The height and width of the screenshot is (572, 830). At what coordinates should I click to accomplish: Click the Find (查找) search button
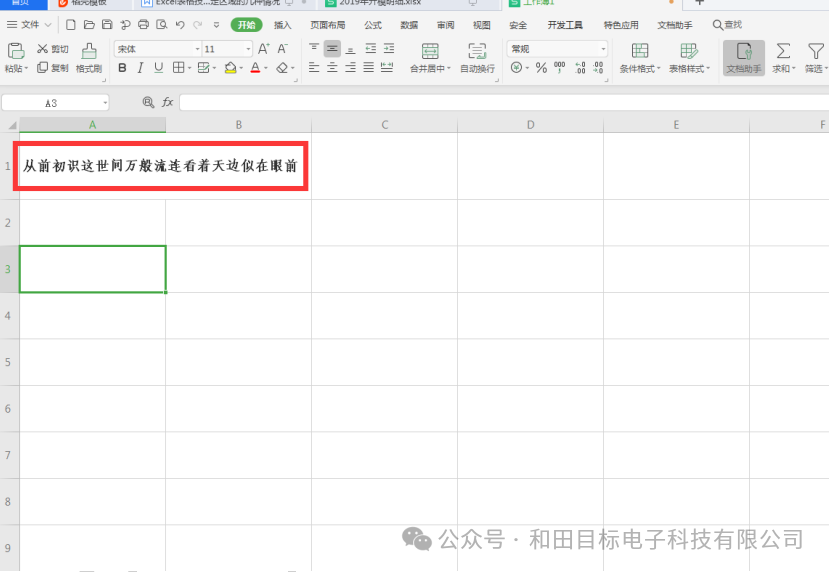727,25
